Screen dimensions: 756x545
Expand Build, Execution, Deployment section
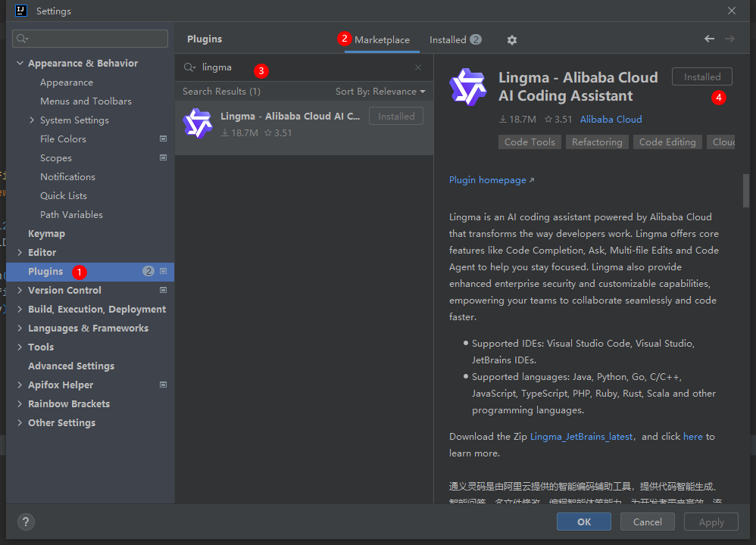20,309
